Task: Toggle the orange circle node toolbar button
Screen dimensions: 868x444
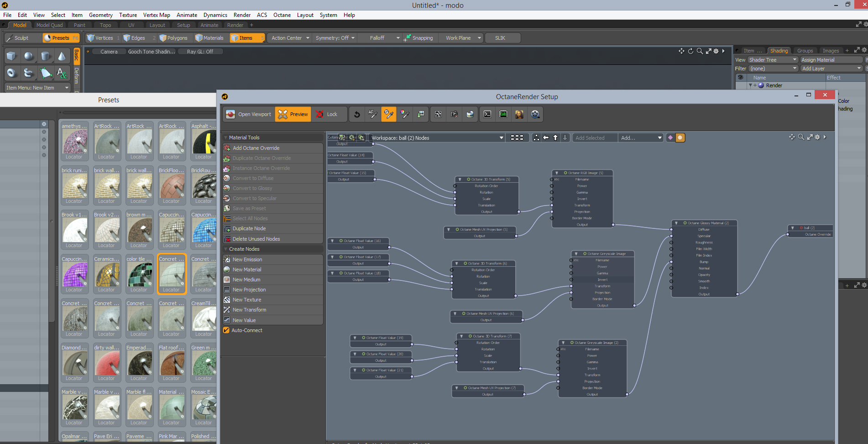Action: point(680,137)
